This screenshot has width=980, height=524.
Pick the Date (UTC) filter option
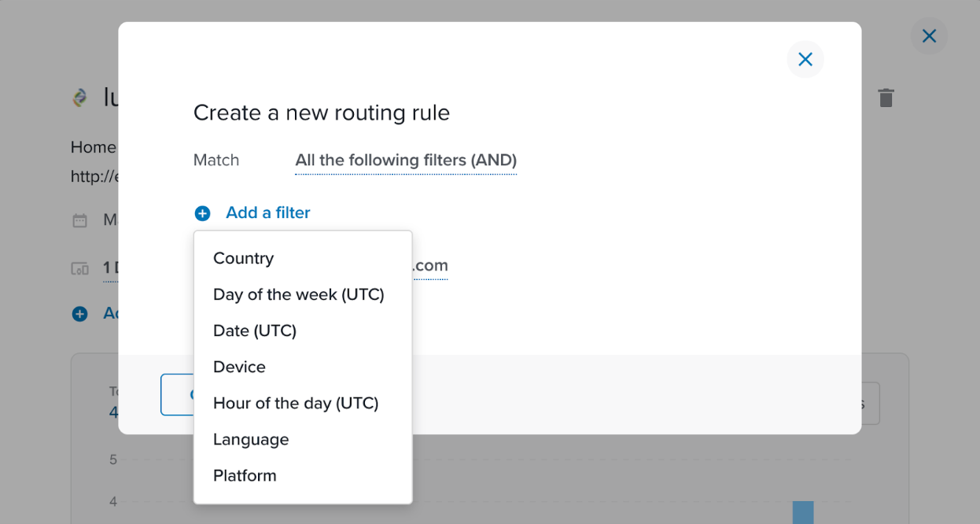click(x=254, y=331)
